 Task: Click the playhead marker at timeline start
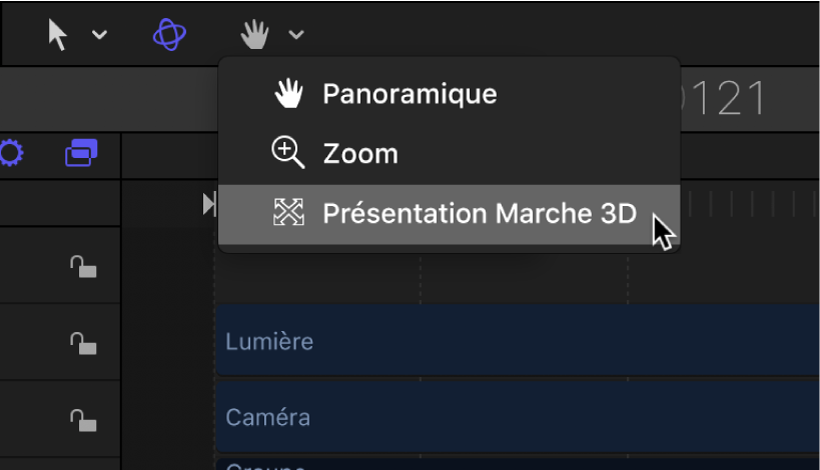pos(209,204)
